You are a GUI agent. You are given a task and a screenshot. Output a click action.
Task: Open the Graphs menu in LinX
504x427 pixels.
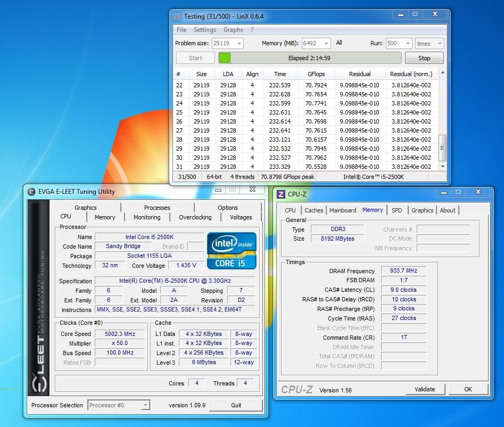[233, 30]
